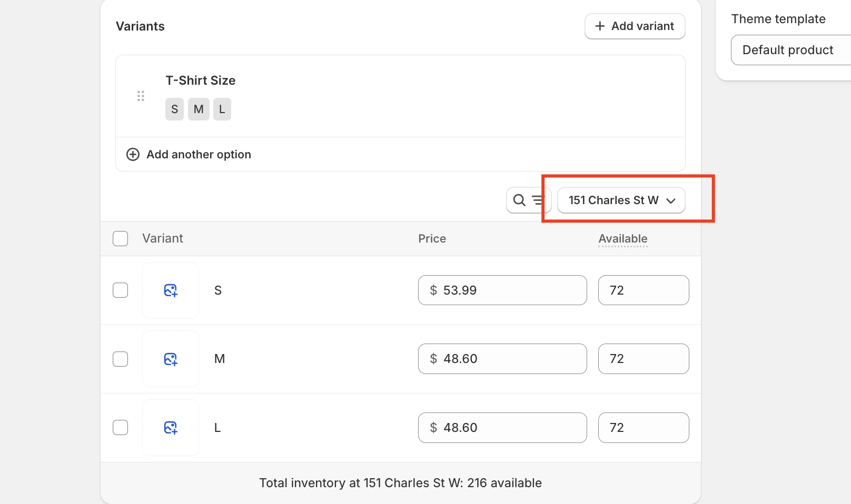Click the add image icon for variant L
Screen dimensions: 851x504
pos(171,428)
